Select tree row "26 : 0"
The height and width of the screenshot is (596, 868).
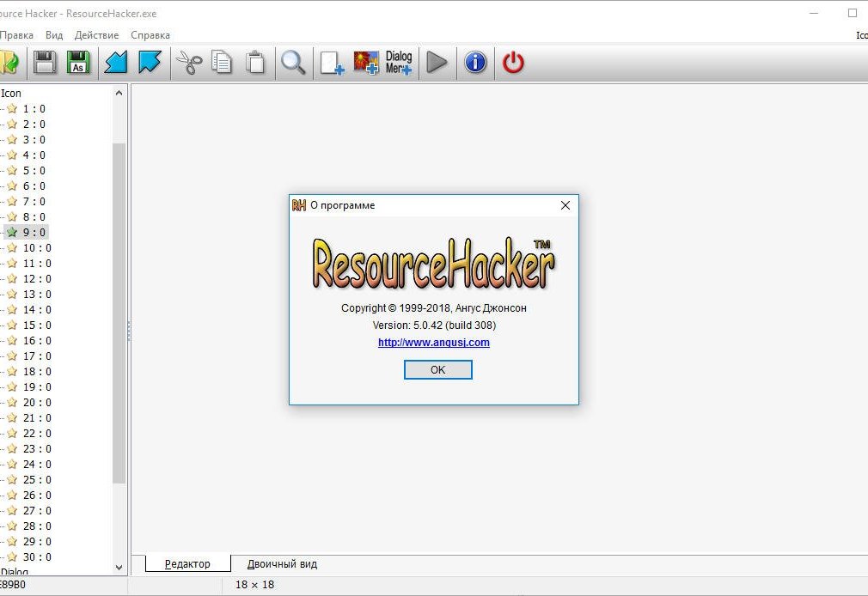37,496
